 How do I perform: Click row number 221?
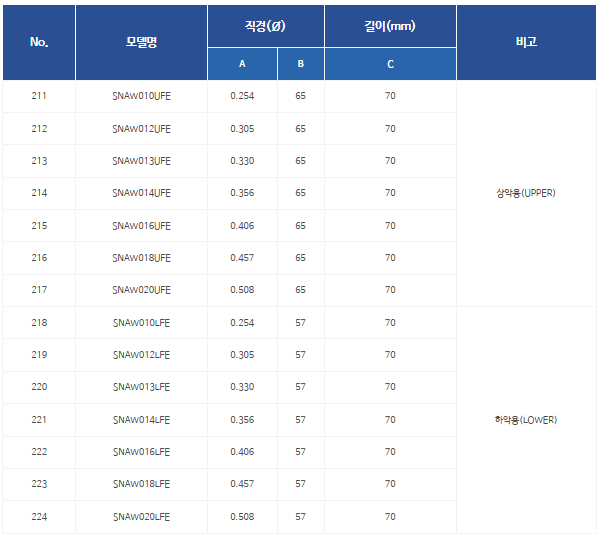click(x=39, y=420)
